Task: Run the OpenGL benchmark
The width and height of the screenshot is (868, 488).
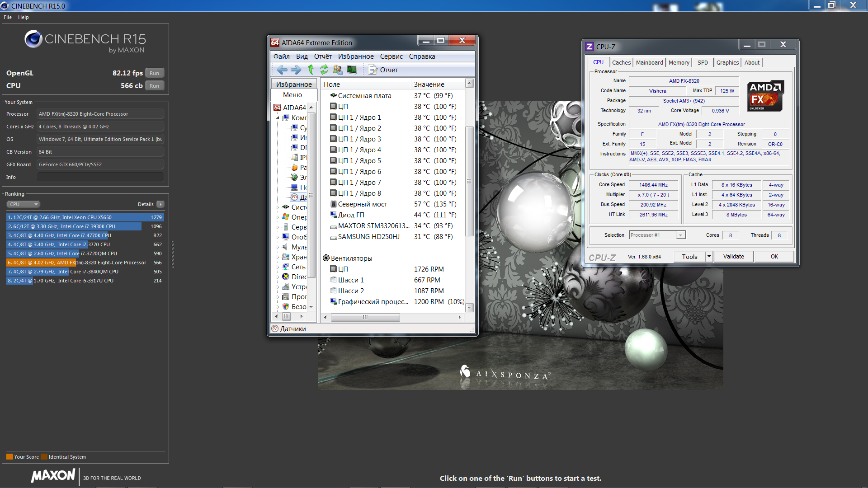Action: [x=154, y=73]
